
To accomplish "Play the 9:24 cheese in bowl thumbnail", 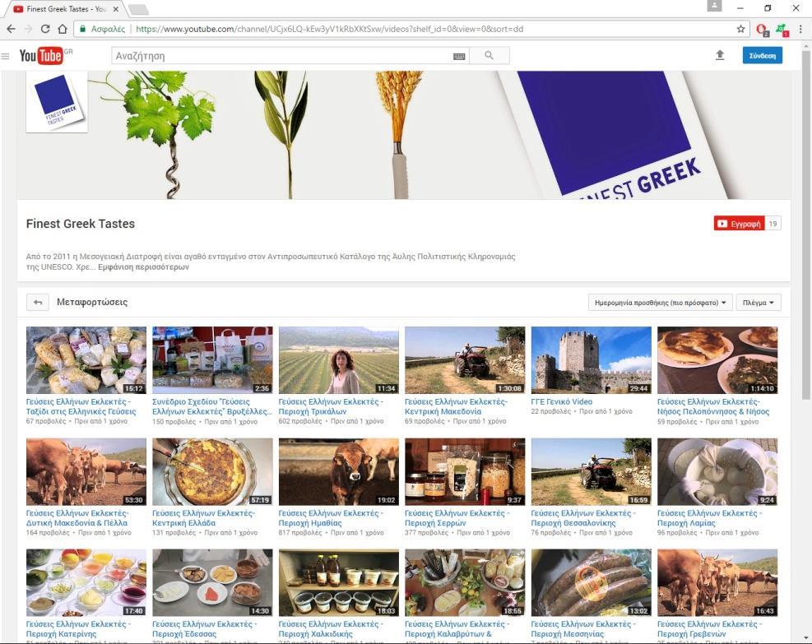I will click(x=717, y=471).
